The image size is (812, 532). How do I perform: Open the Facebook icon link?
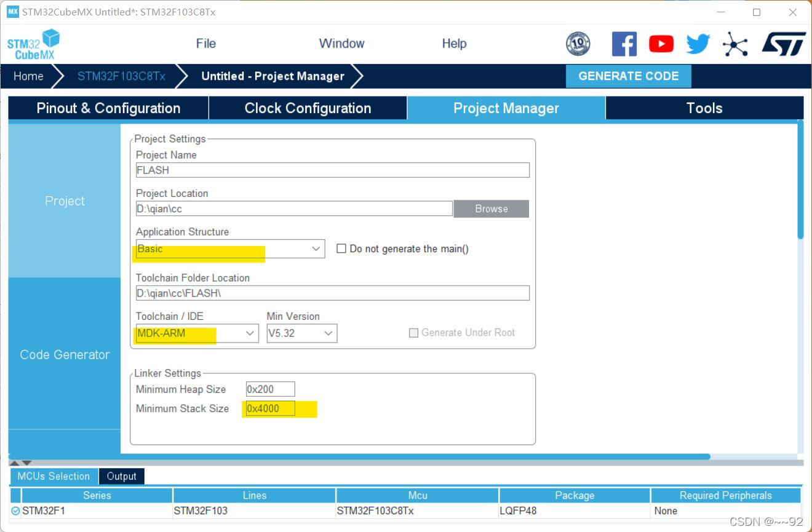(x=624, y=44)
